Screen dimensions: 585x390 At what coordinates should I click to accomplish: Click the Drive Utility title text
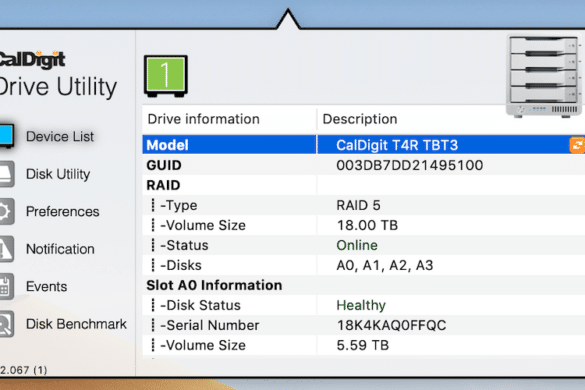pos(58,87)
